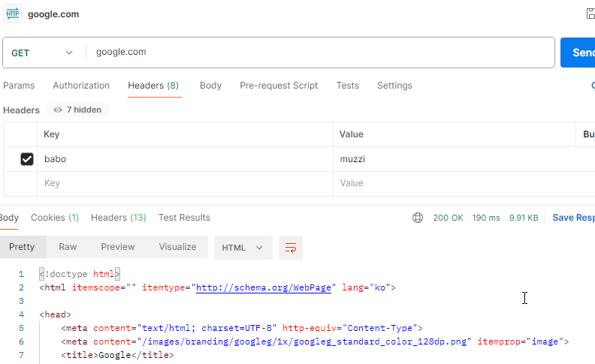Click the <title>Google</title> line
This screenshot has height=364, width=595.
pos(117,355)
